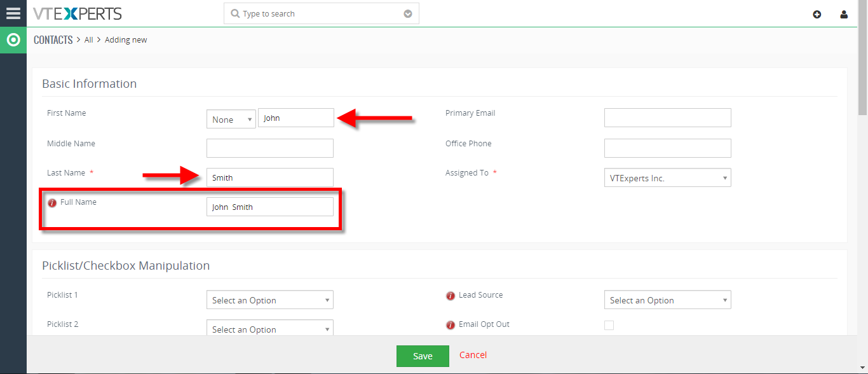868x374 pixels.
Task: Expand the search box dropdown arrow
Action: point(408,14)
